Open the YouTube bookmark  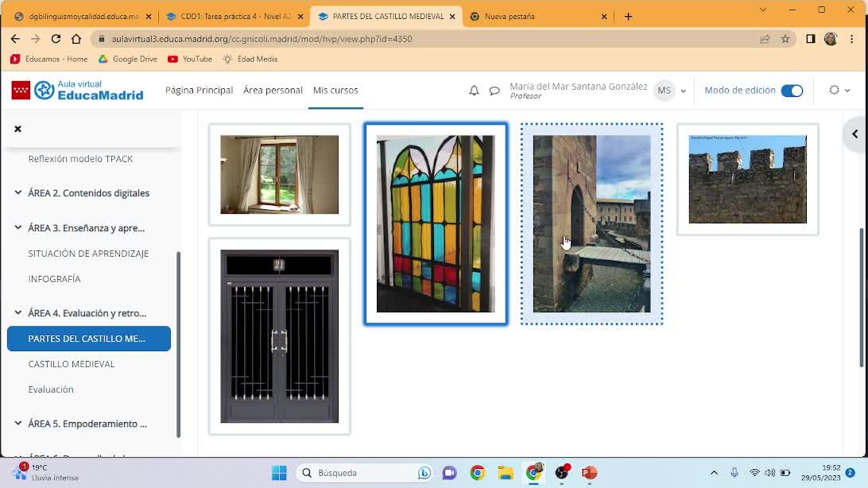(189, 59)
